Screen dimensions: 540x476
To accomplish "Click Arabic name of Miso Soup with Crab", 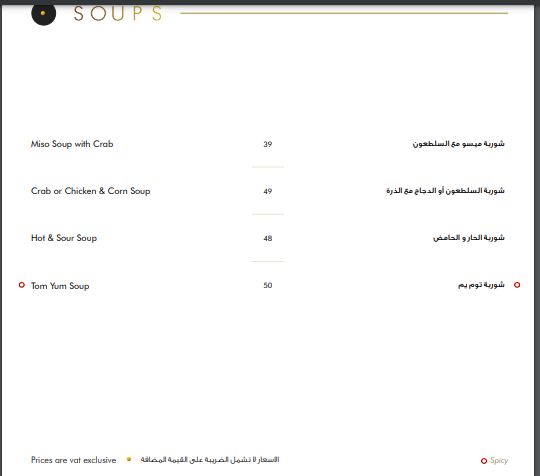I will [458, 144].
